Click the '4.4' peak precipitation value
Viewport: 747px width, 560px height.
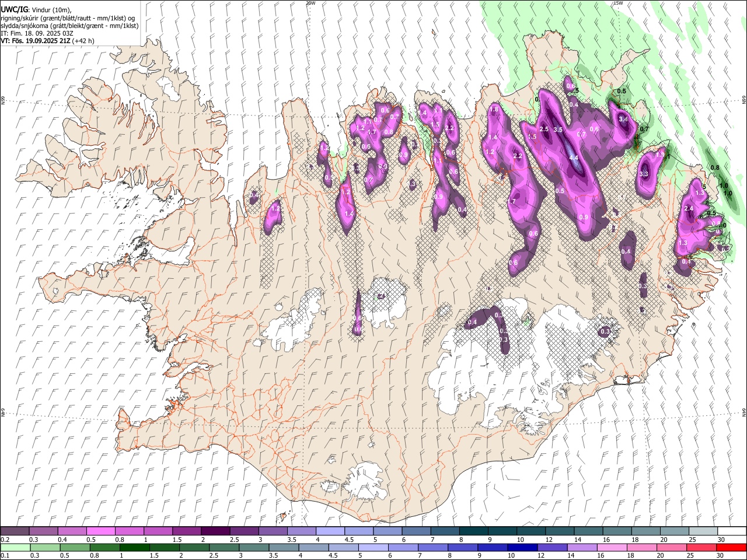coord(574,157)
